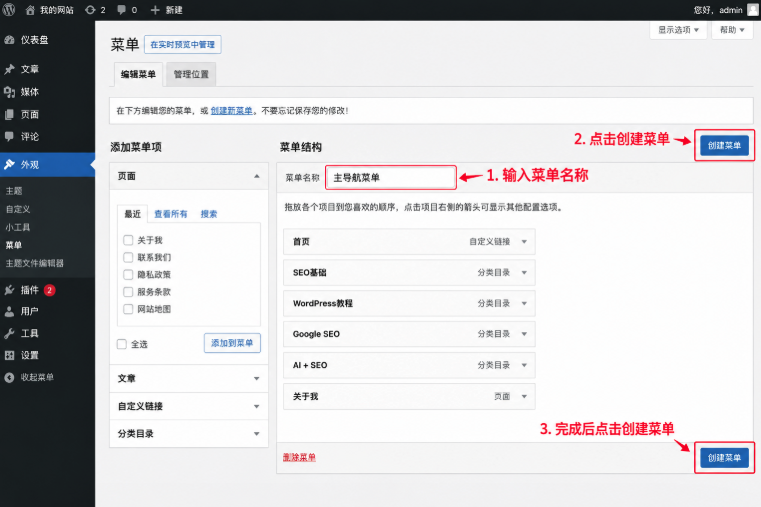The image size is (761, 507).
Task: Click the plus icon for 新建
Action: [x=155, y=10]
